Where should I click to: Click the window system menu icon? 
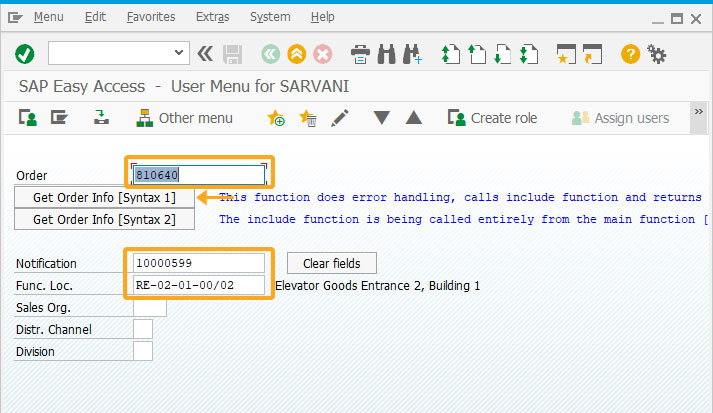pyautogui.click(x=15, y=18)
